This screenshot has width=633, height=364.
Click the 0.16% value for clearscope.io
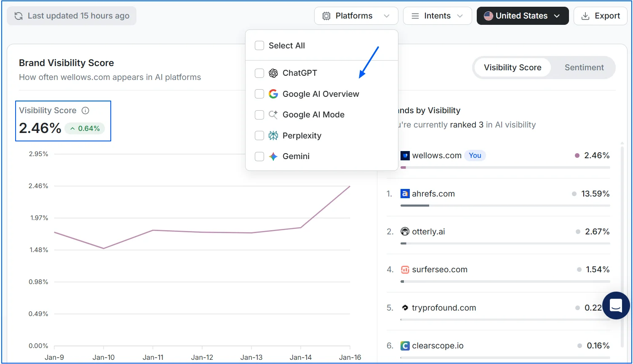pyautogui.click(x=598, y=345)
